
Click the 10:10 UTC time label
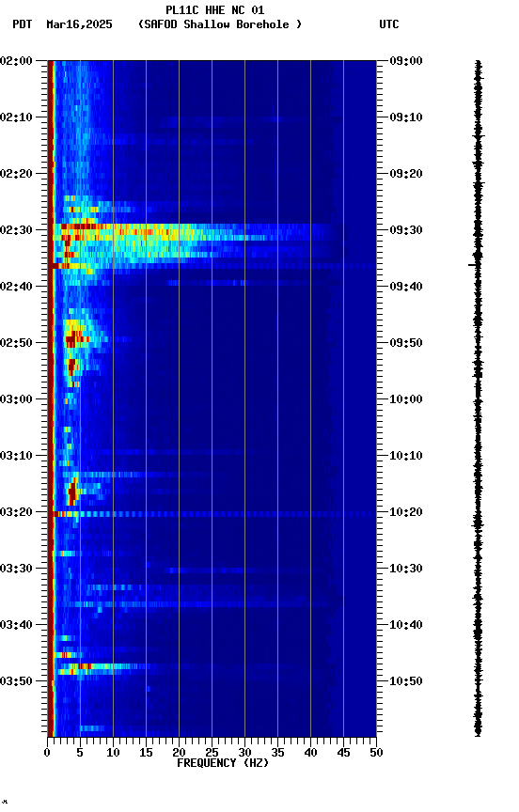pyautogui.click(x=406, y=456)
